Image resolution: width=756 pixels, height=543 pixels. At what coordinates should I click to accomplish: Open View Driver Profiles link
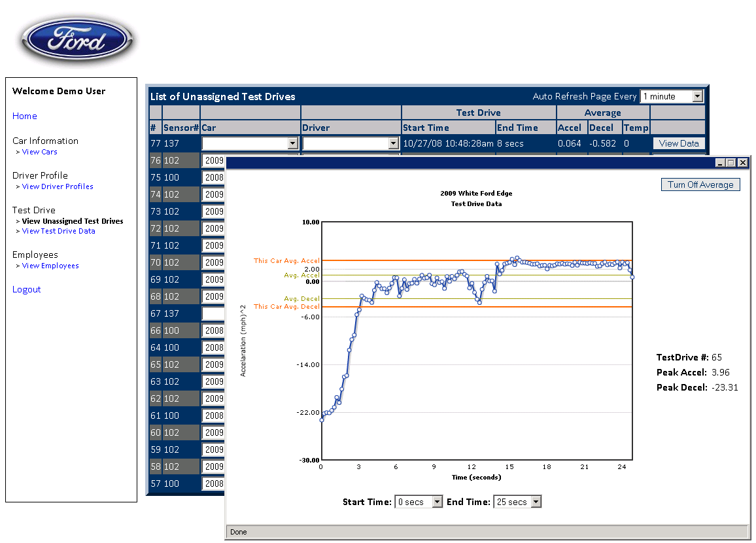click(x=58, y=186)
